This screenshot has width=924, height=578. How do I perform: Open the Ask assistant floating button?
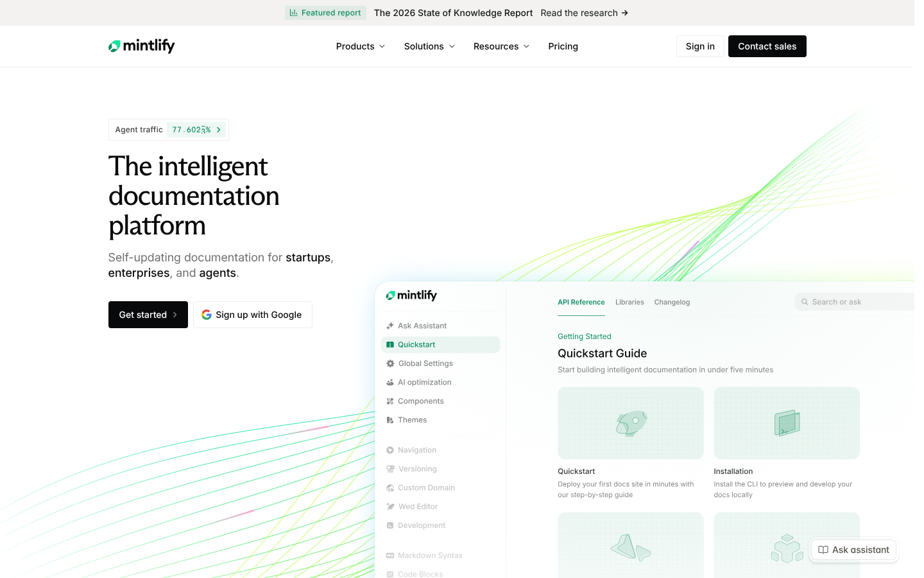[x=853, y=550]
